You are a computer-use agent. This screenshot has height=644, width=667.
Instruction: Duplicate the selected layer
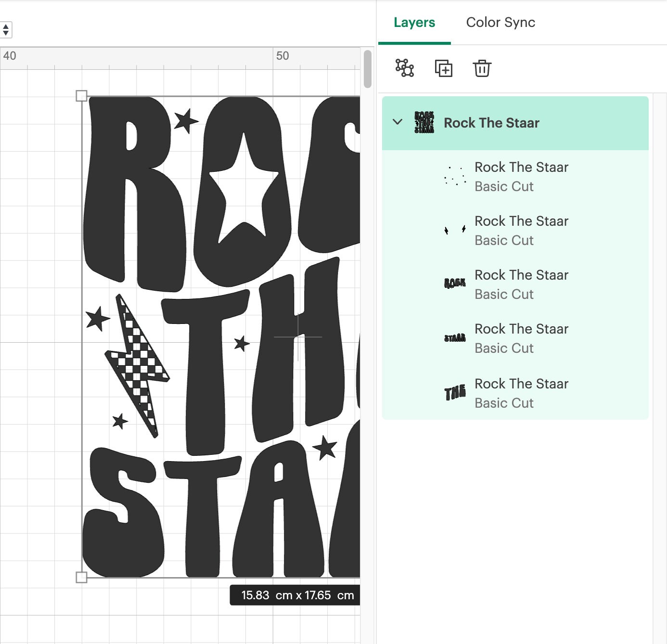pos(444,69)
